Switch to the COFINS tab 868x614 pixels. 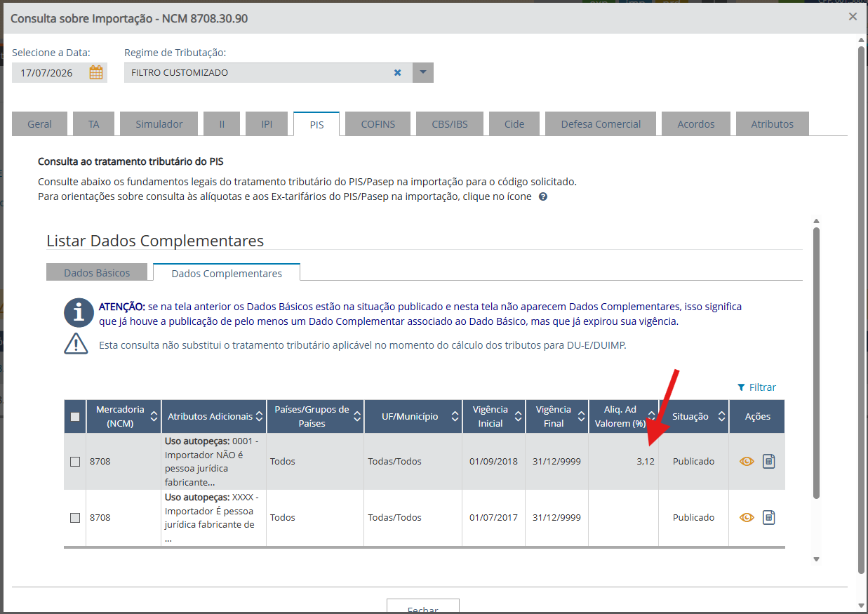(378, 124)
